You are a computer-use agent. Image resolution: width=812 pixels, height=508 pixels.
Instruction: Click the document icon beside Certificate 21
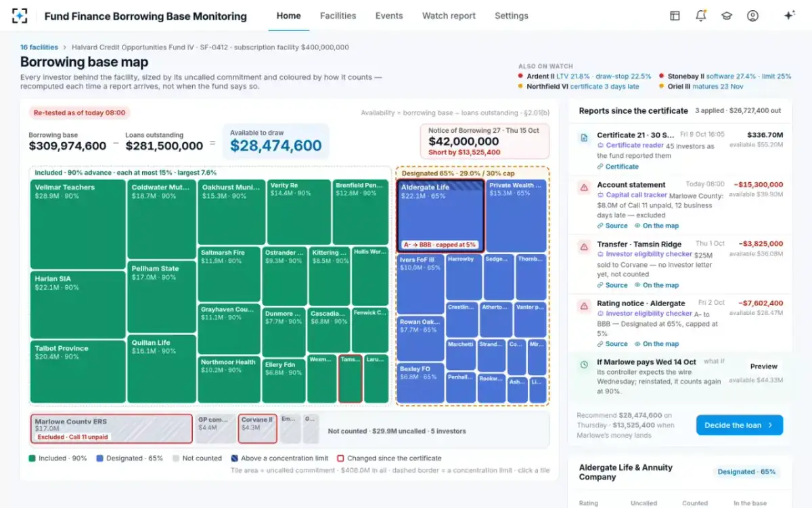point(584,137)
